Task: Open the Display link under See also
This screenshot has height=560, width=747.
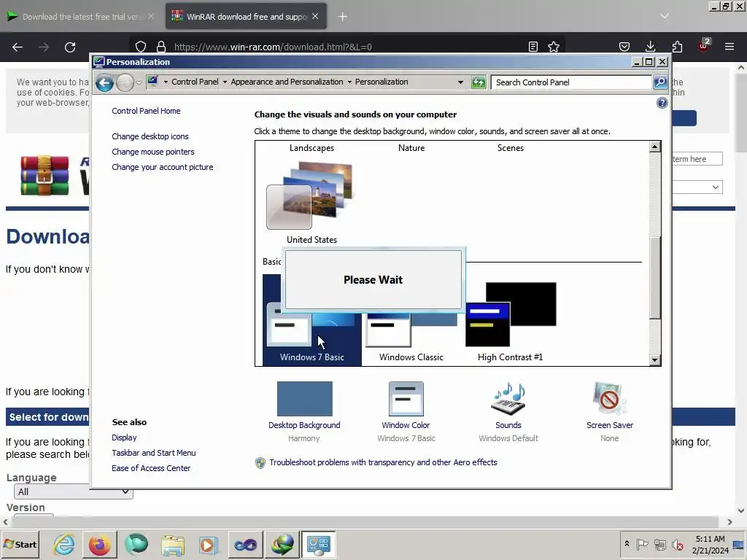Action: [x=124, y=437]
